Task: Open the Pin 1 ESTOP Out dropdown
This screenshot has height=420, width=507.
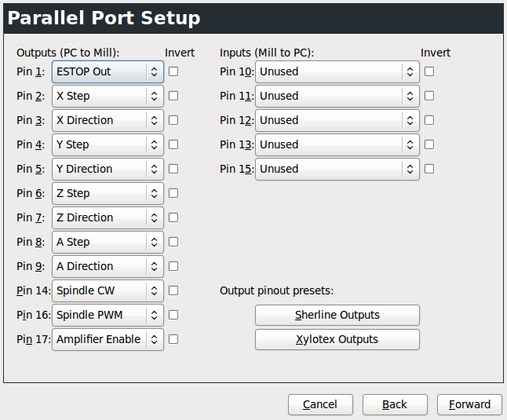Action: 108,71
